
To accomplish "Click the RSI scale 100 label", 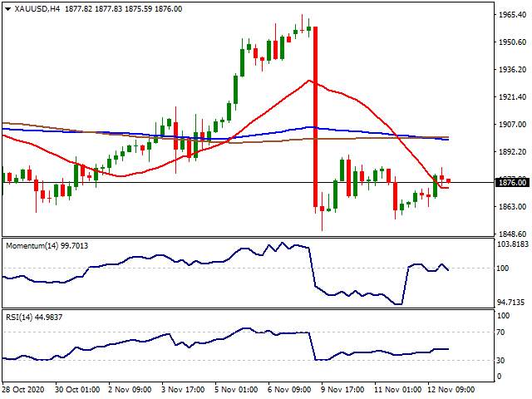I will [x=503, y=316].
